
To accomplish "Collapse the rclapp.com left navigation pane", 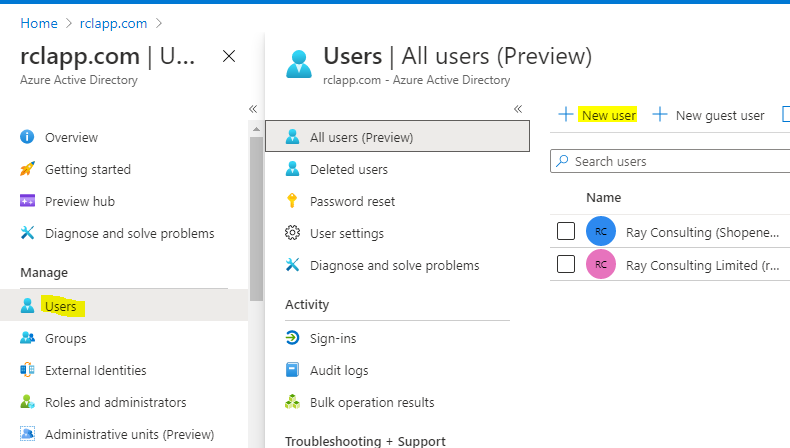I will point(253,109).
